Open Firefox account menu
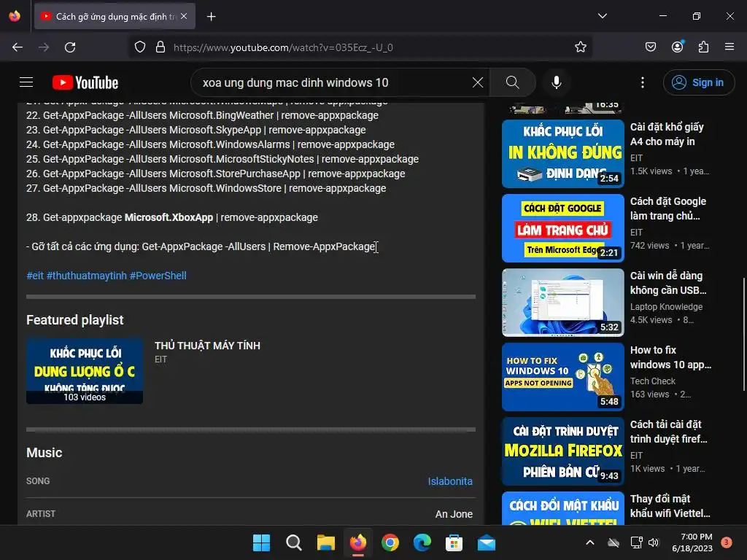Image resolution: width=747 pixels, height=560 pixels. tap(677, 47)
